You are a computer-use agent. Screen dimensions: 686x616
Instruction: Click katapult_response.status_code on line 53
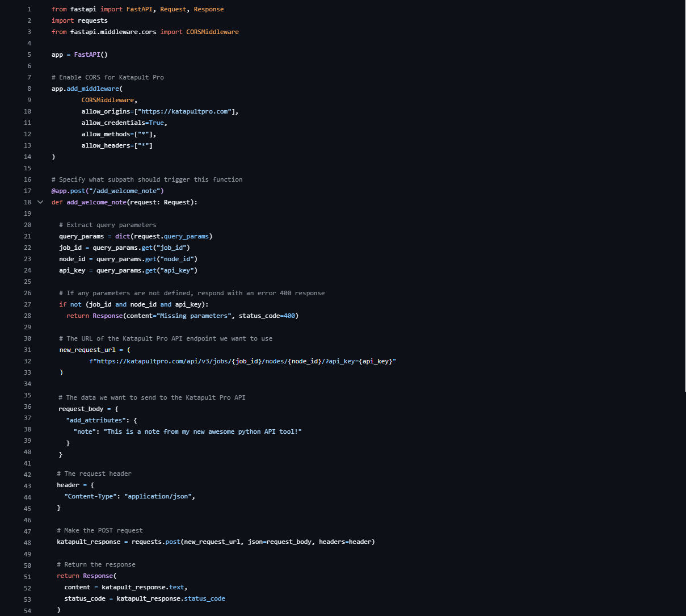(204, 598)
